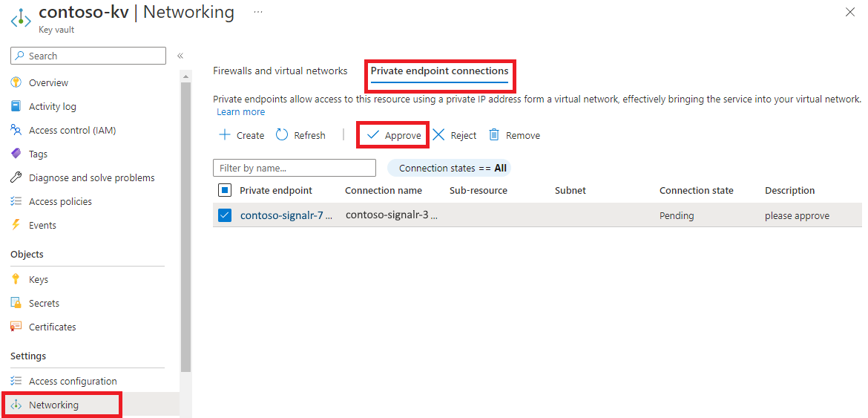The height and width of the screenshot is (418, 868).
Task: Click the yellow Keys icon
Action: [x=16, y=280]
